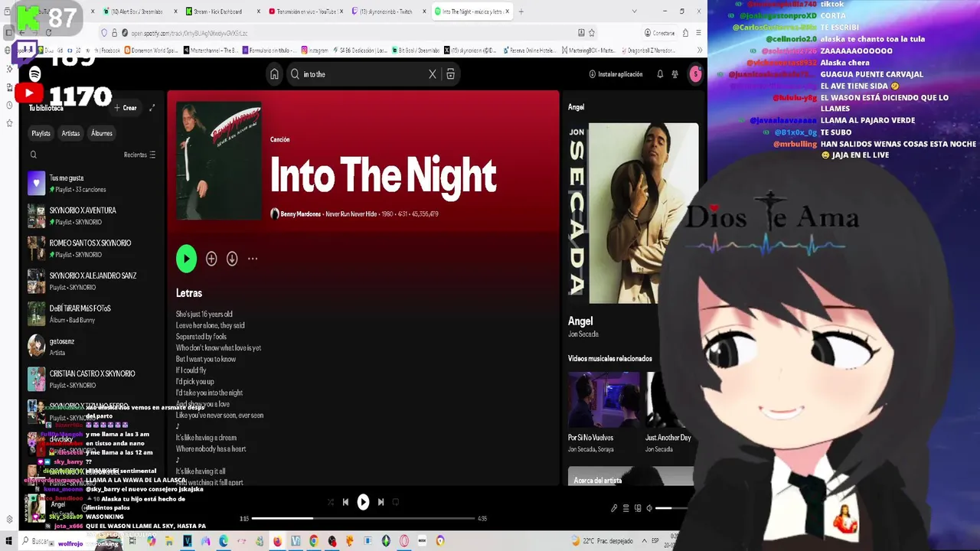This screenshot has height=551, width=980.
Task: Open Masterchannel bookmark
Action: pyautogui.click(x=211, y=51)
